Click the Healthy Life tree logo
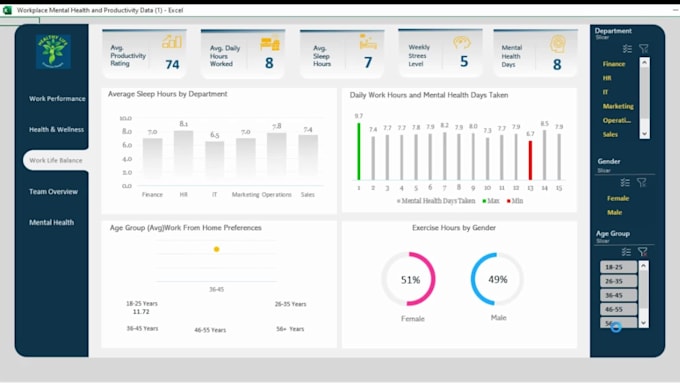 pos(53,52)
